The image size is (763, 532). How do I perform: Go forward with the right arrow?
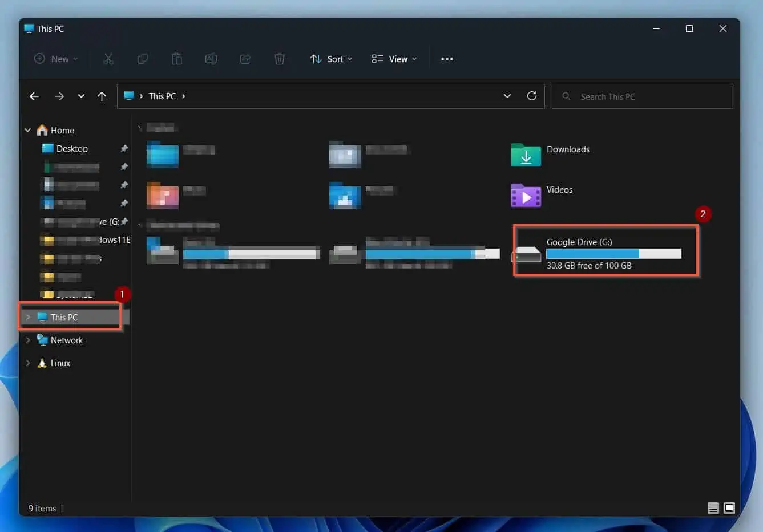[59, 96]
